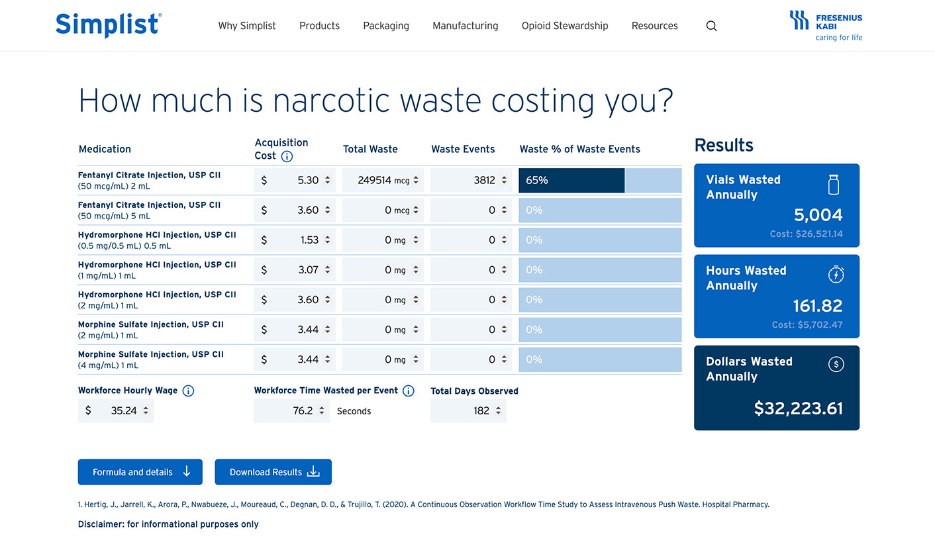935x560 pixels.
Task: Click the 65% waste percentage bar
Action: 571,180
